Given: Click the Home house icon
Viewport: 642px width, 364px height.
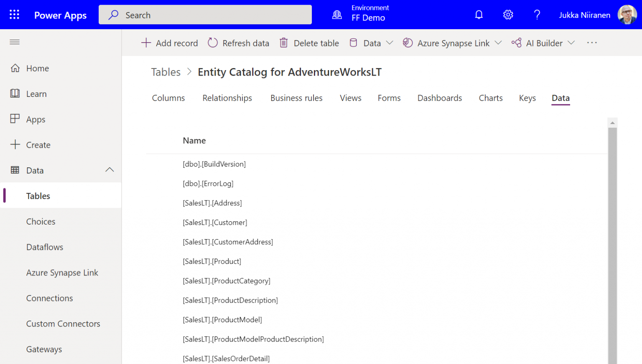Looking at the screenshot, I should tap(15, 68).
